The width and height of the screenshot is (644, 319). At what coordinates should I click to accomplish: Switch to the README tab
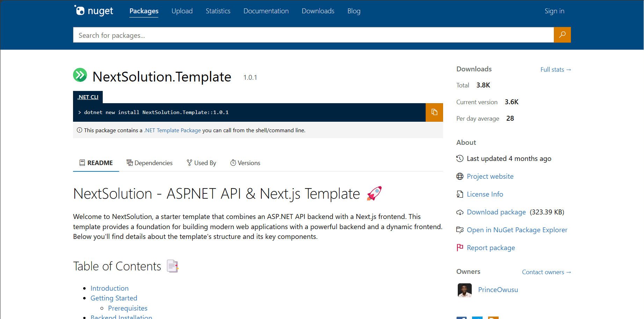pyautogui.click(x=96, y=163)
